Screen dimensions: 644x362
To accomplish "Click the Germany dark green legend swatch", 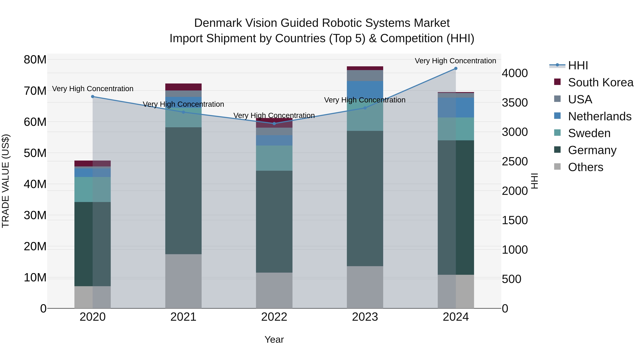I will click(x=557, y=150).
